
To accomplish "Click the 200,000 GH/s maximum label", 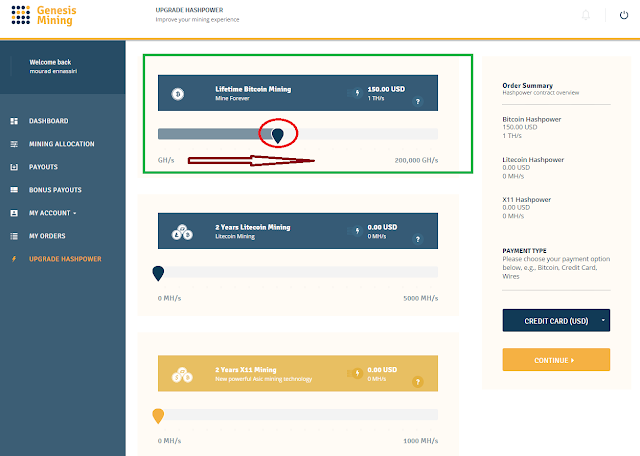I will pyautogui.click(x=416, y=160).
